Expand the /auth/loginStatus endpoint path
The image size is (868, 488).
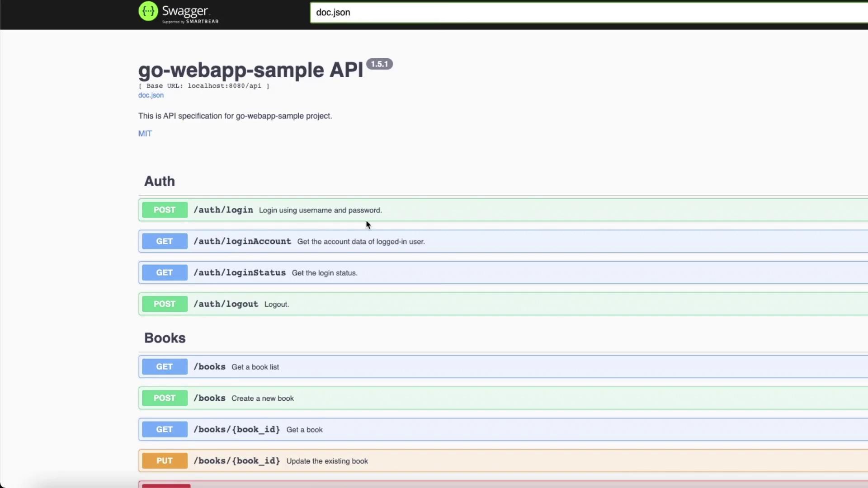(240, 273)
